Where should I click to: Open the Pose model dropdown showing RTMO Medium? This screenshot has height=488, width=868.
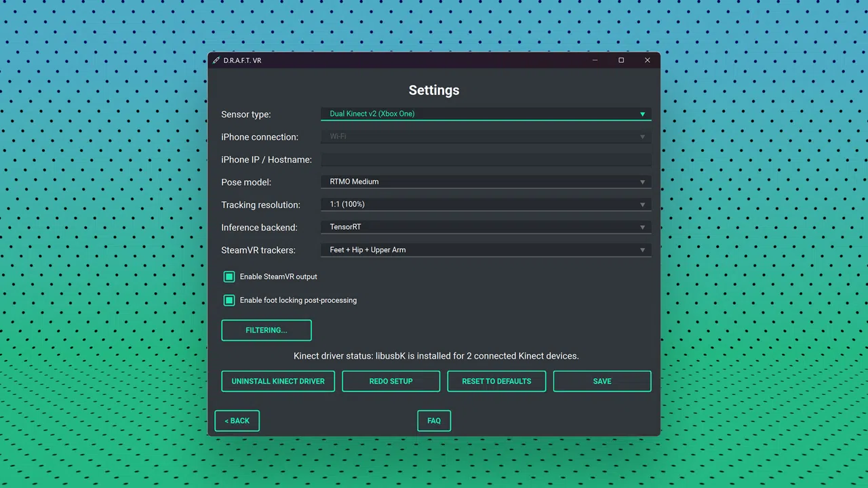[x=486, y=182]
